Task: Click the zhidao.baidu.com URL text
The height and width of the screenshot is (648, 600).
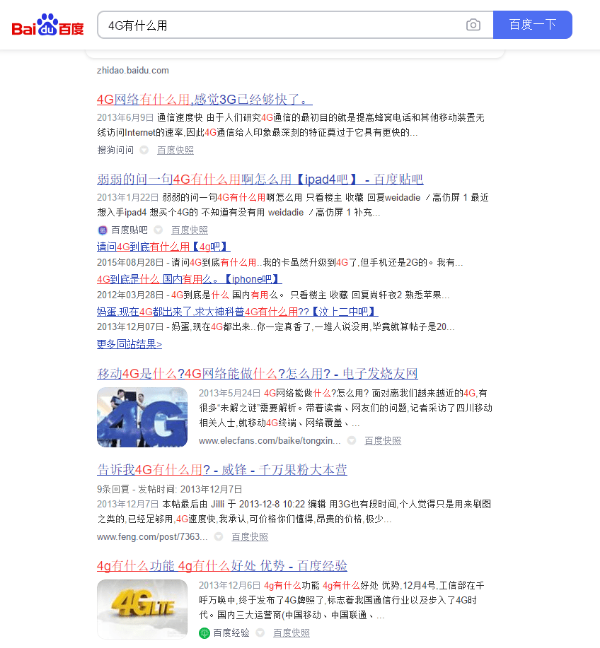Action: coord(133,71)
